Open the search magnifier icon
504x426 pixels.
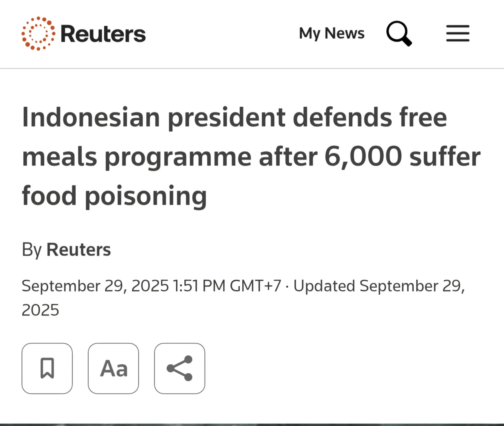(x=399, y=33)
